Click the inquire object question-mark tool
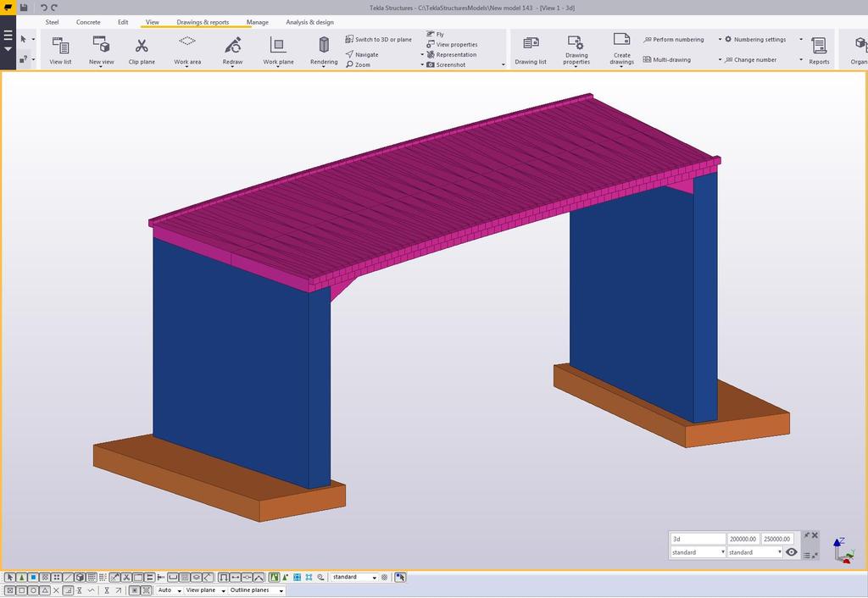This screenshot has height=598, width=868. tap(23, 58)
